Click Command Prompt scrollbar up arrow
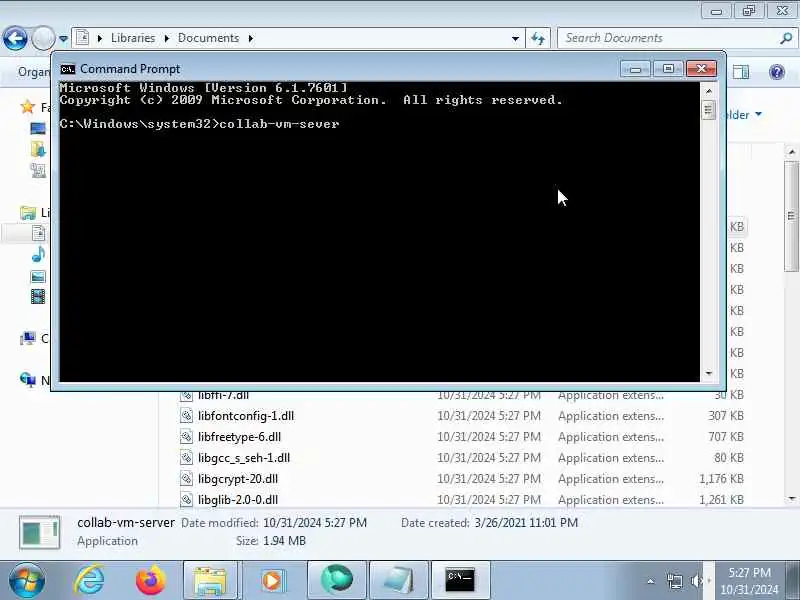Screen dimensions: 800x600 [x=708, y=91]
